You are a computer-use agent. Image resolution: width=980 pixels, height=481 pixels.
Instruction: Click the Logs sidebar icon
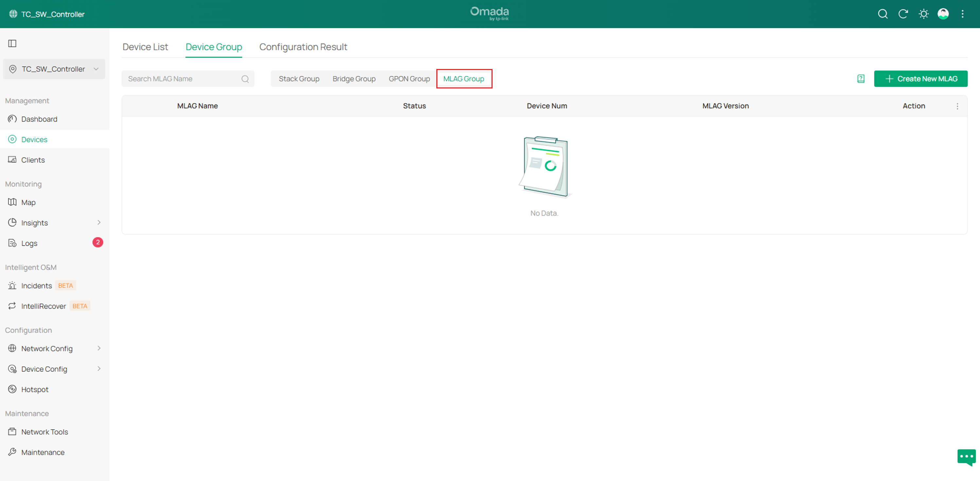pyautogui.click(x=12, y=243)
